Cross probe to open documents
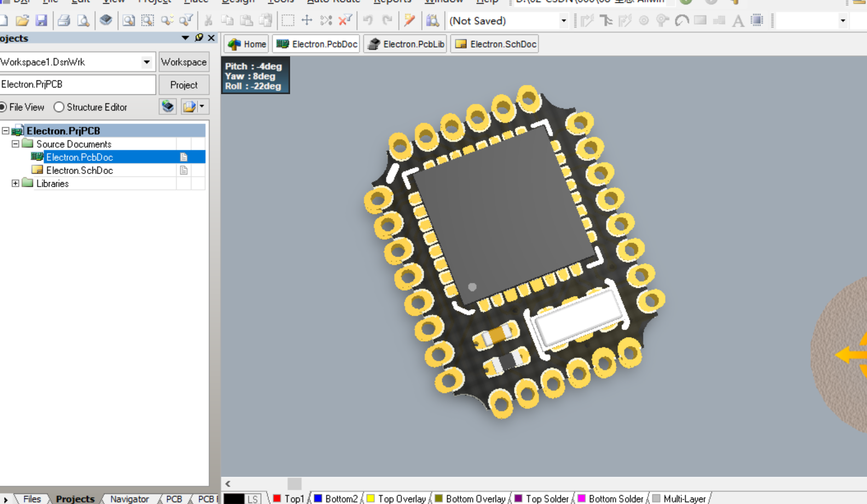 409,21
